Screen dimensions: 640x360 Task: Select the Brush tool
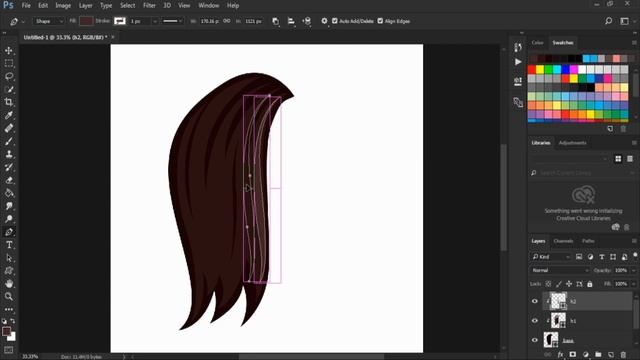[x=9, y=141]
